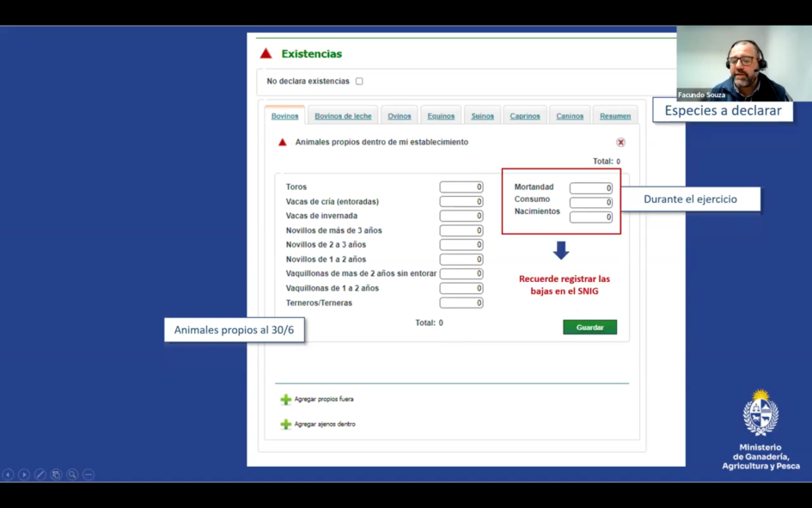View the Resumen tab
This screenshot has width=812, height=508.
pos(615,116)
